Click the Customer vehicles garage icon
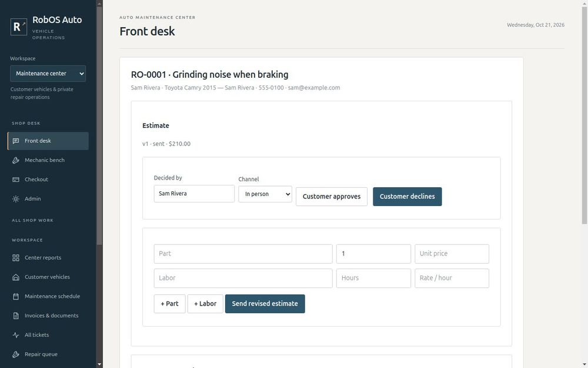Image resolution: width=588 pixels, height=368 pixels. (16, 277)
